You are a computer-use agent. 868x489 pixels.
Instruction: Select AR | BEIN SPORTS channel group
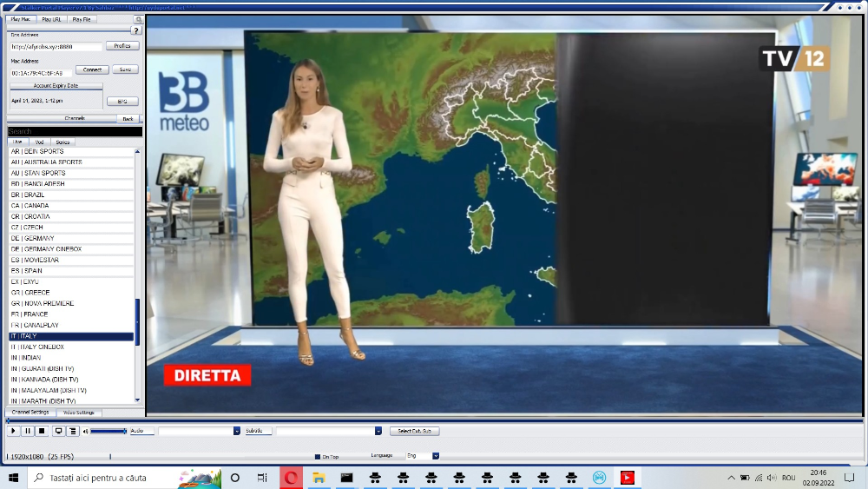[71, 151]
